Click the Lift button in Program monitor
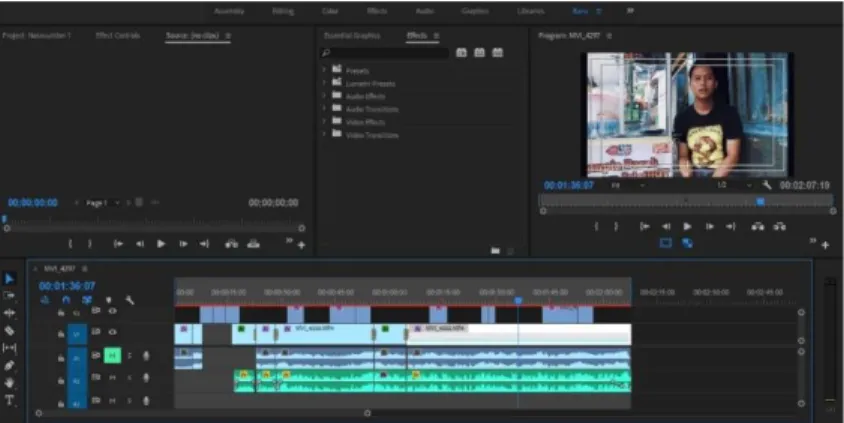The width and height of the screenshot is (844, 423). coord(757,227)
